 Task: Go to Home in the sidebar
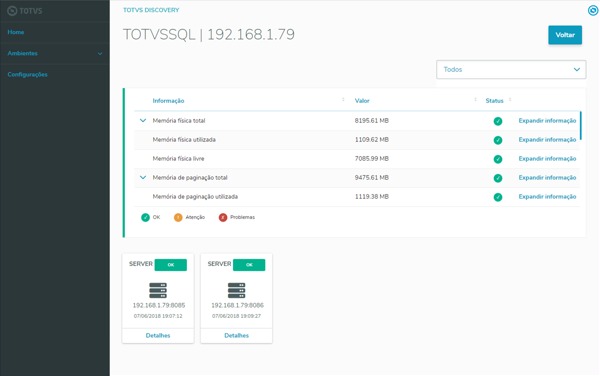click(x=16, y=32)
